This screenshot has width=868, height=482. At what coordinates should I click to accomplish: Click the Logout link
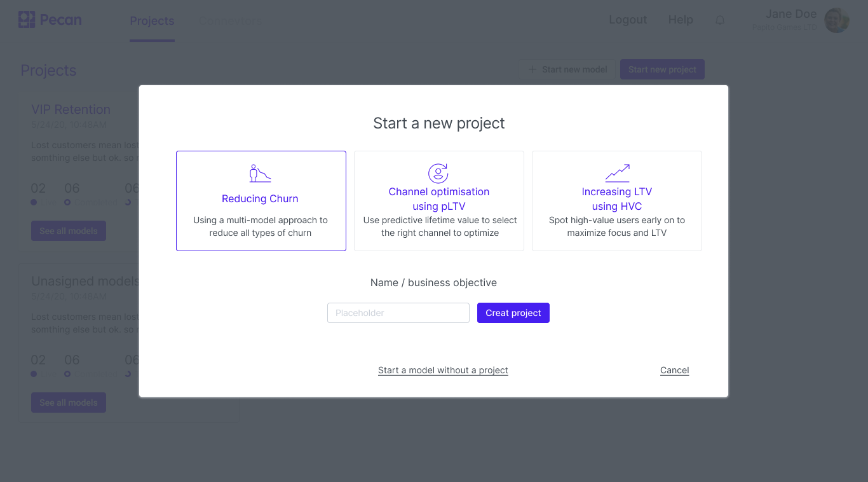[628, 20]
